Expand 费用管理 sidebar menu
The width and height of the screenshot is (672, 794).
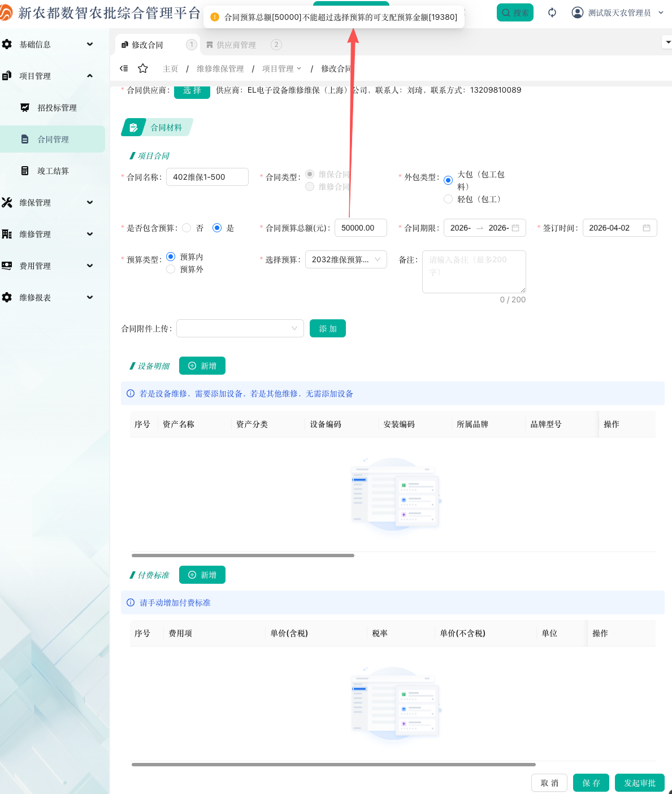pos(90,266)
